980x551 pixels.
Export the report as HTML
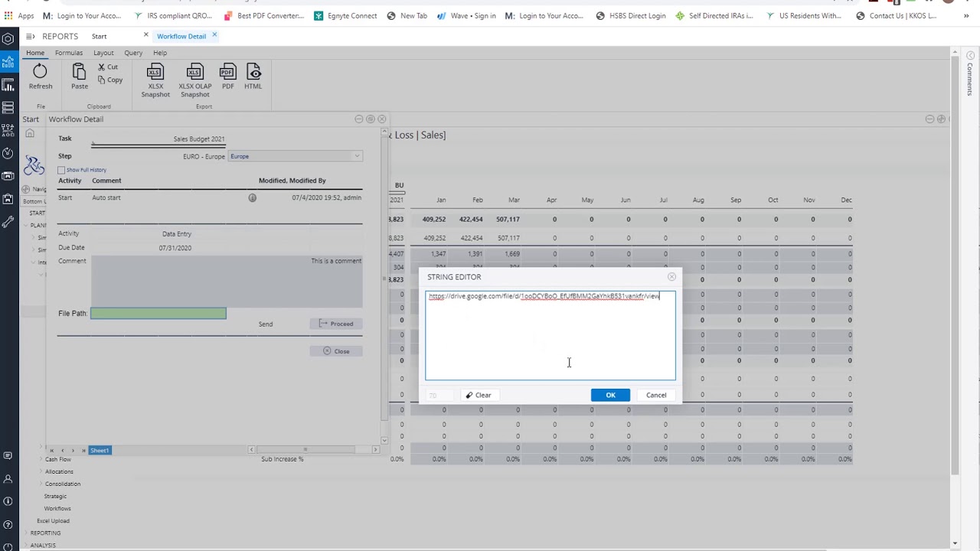pos(253,77)
